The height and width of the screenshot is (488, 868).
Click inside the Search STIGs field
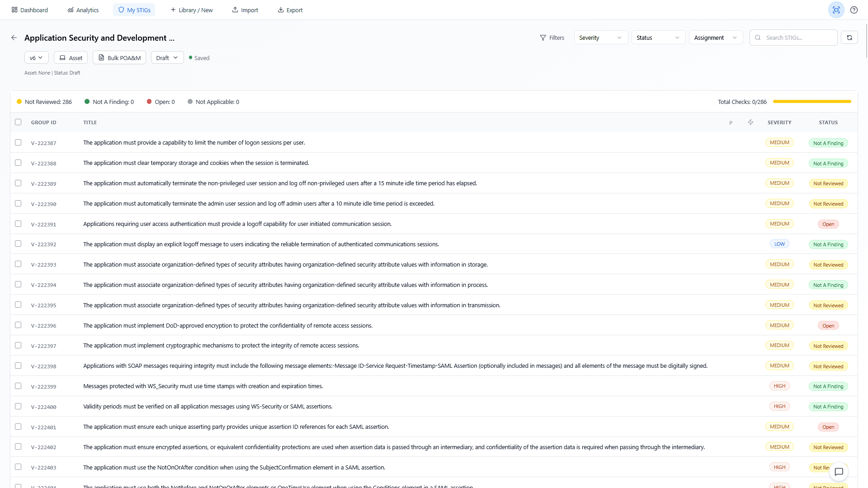click(796, 38)
